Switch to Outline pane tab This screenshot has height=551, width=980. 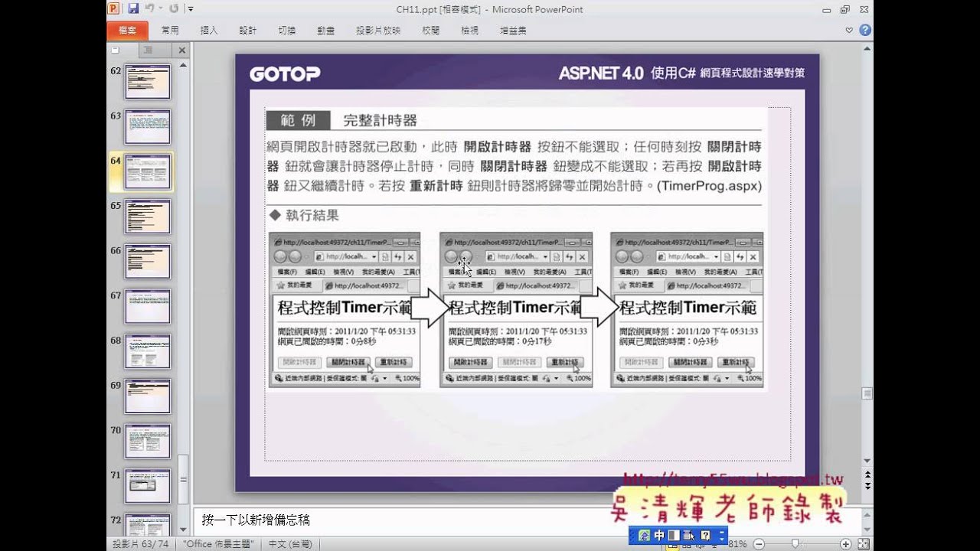point(148,51)
